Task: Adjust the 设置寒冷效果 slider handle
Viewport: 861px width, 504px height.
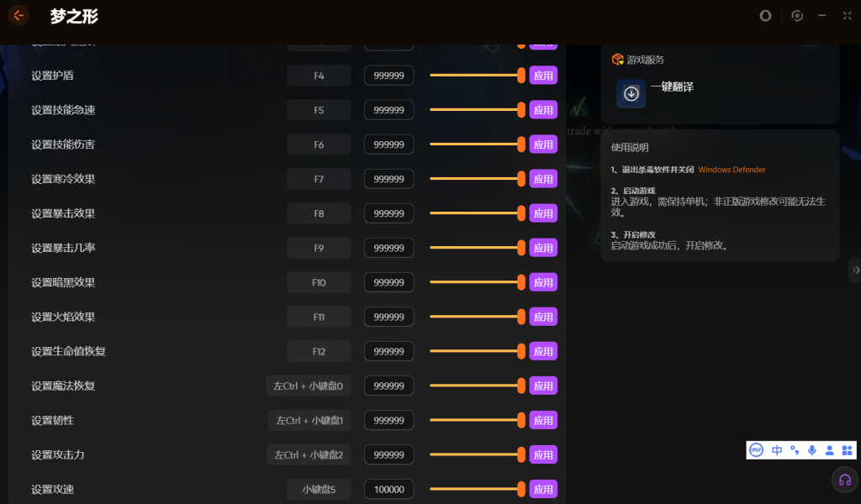Action: click(x=521, y=179)
